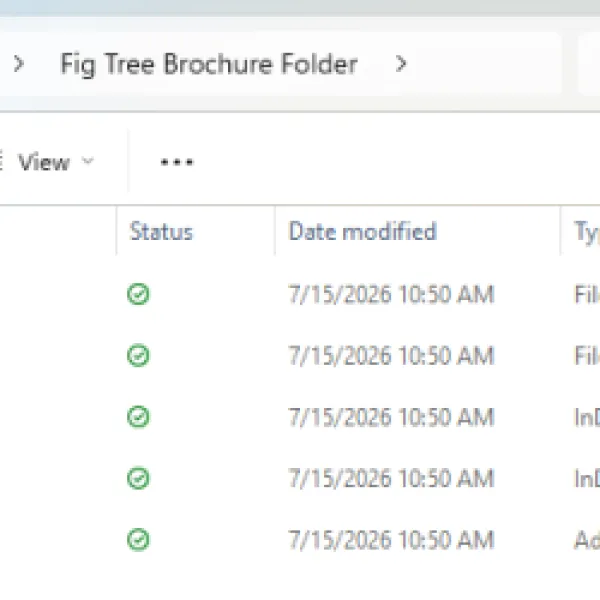Select the third row by its InD type cell

tap(587, 417)
